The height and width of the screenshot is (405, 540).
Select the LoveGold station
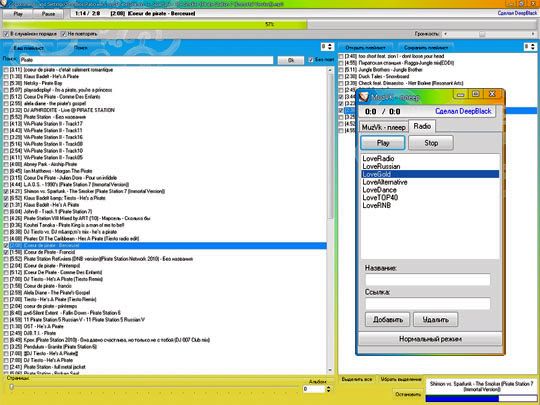point(430,174)
